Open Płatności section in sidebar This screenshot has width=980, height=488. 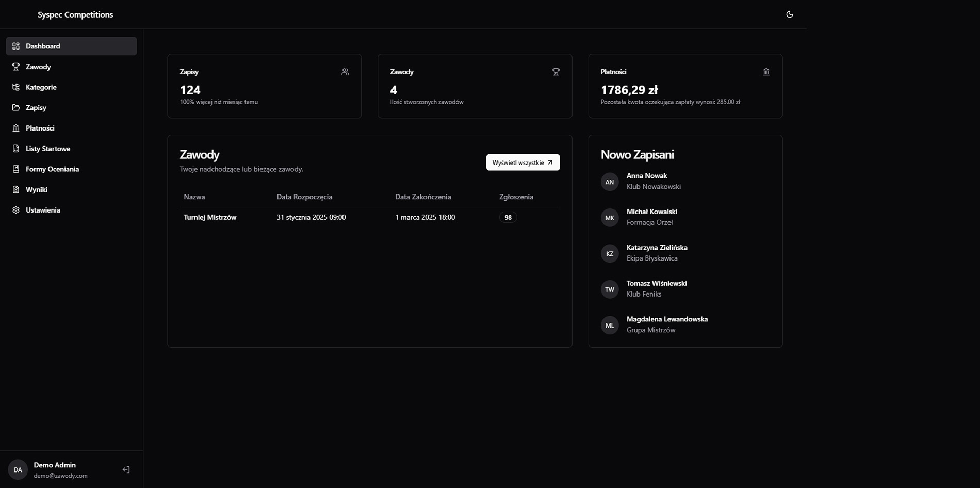click(40, 128)
